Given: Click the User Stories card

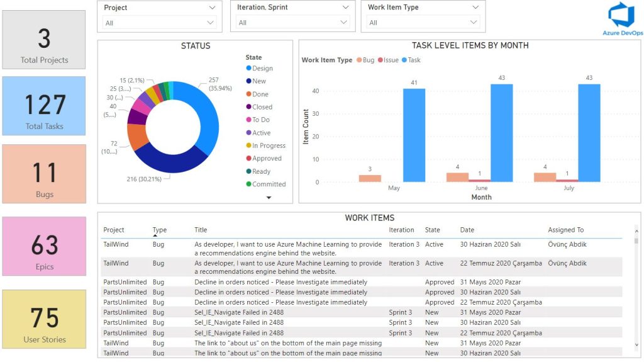Looking at the screenshot, I should pyautogui.click(x=44, y=319).
